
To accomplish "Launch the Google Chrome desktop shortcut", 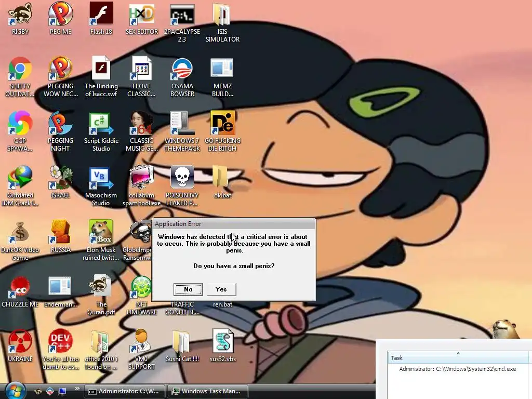I will (x=20, y=77).
